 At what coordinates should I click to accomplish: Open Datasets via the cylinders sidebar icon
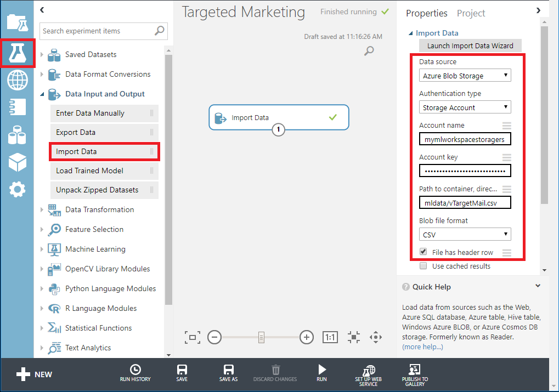pyautogui.click(x=18, y=134)
